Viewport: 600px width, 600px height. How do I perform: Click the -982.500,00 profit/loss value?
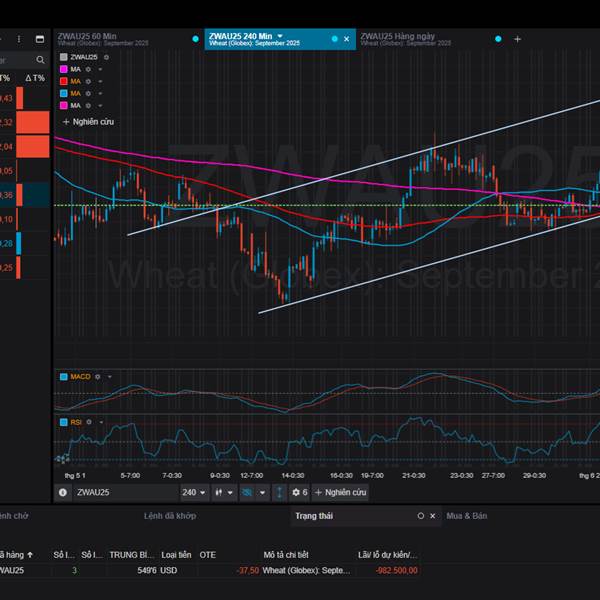(x=396, y=571)
